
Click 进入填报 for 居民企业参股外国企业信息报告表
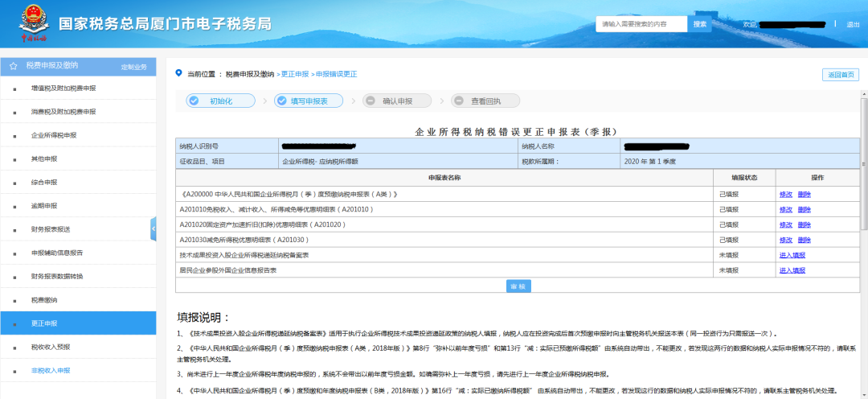792,270
